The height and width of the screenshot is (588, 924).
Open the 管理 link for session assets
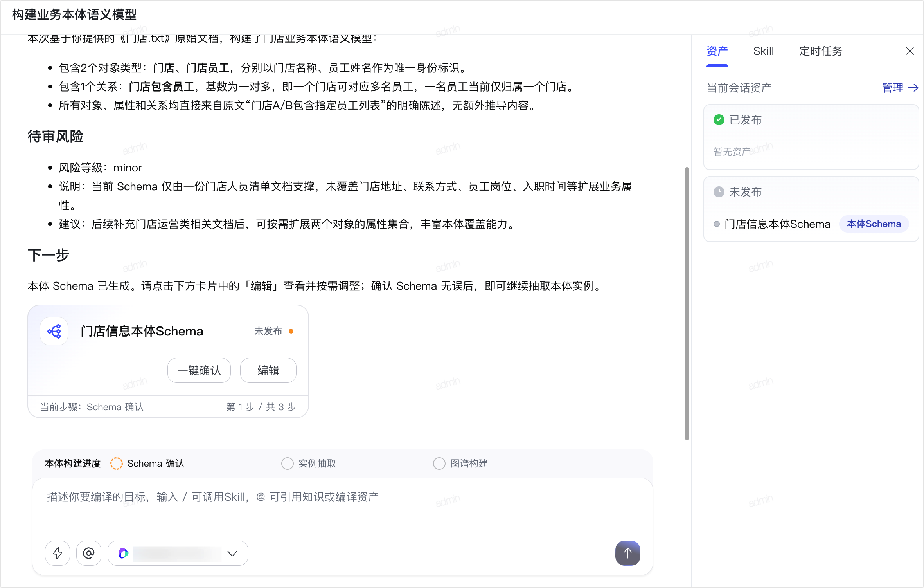tap(900, 88)
